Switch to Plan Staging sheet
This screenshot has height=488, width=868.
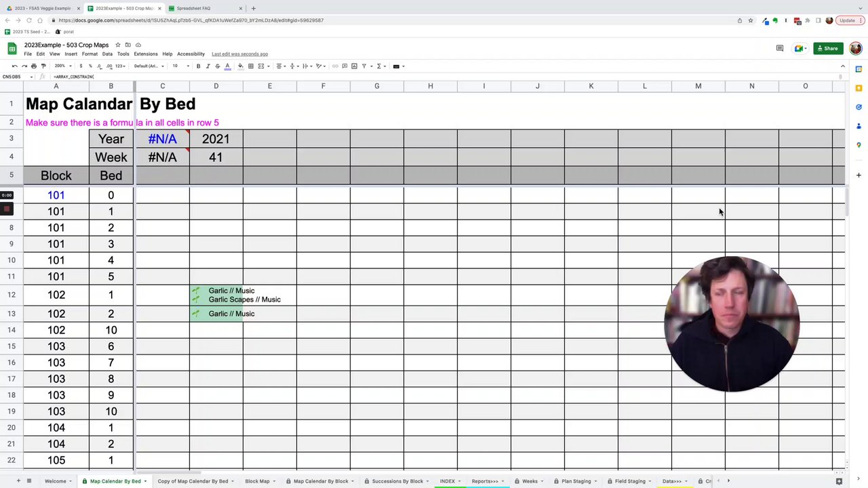pyautogui.click(x=576, y=481)
